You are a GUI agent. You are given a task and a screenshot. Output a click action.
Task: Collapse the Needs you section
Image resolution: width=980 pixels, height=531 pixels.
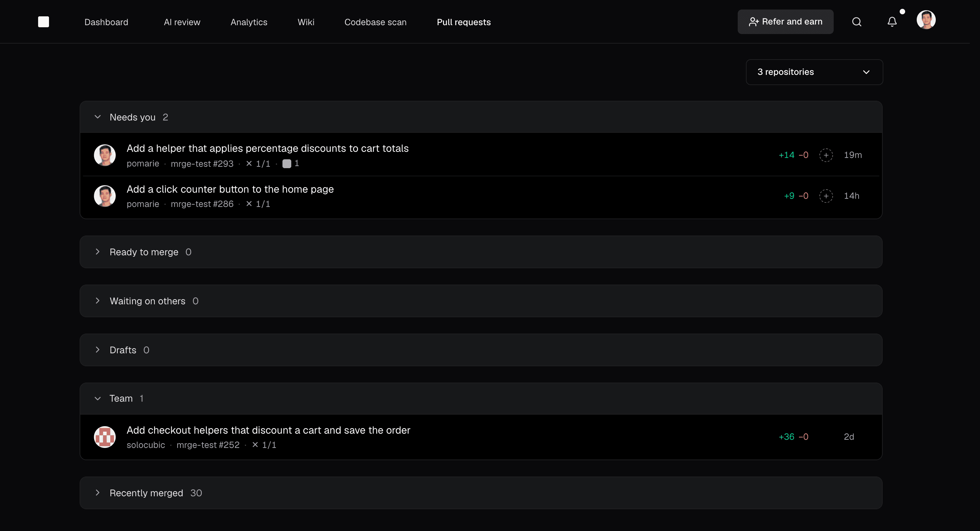point(98,117)
